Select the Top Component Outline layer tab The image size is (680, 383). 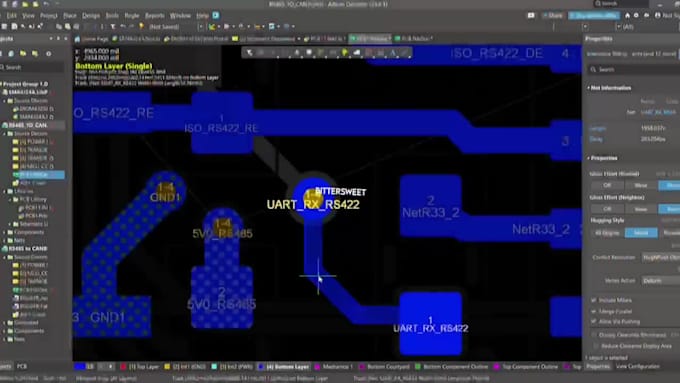(x=526, y=367)
